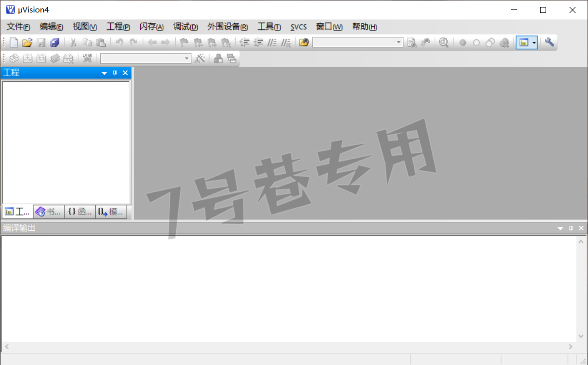588x365 pixels.
Task: Click the Find in Files icon
Action: tap(304, 43)
